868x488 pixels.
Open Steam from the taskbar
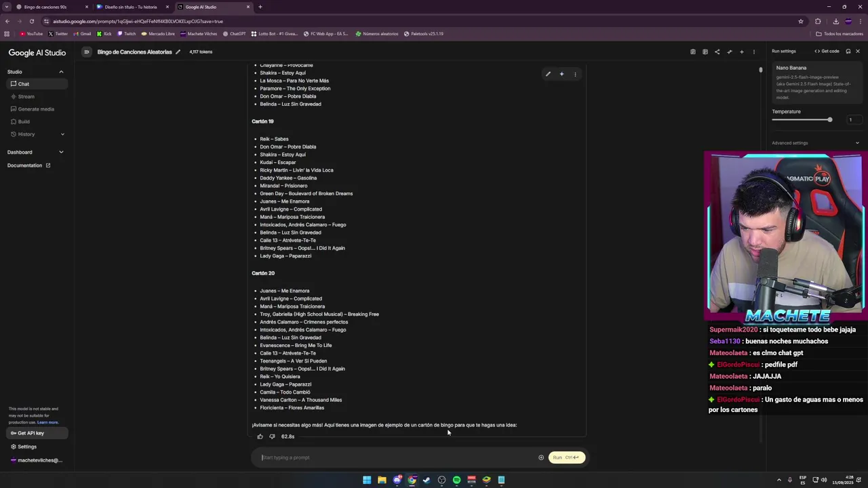[x=427, y=480]
